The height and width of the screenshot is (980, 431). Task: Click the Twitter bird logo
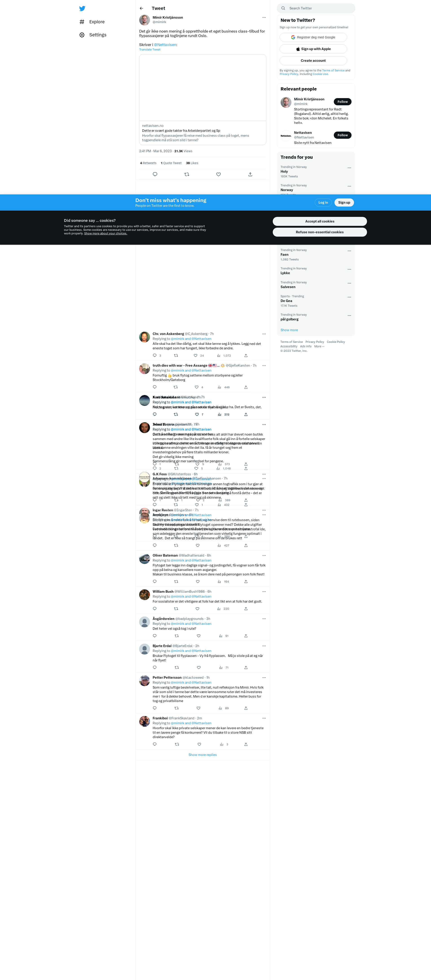pyautogui.click(x=82, y=8)
